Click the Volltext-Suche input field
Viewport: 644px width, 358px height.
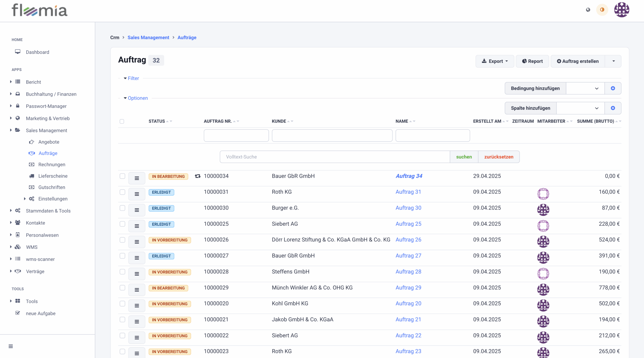pos(335,157)
